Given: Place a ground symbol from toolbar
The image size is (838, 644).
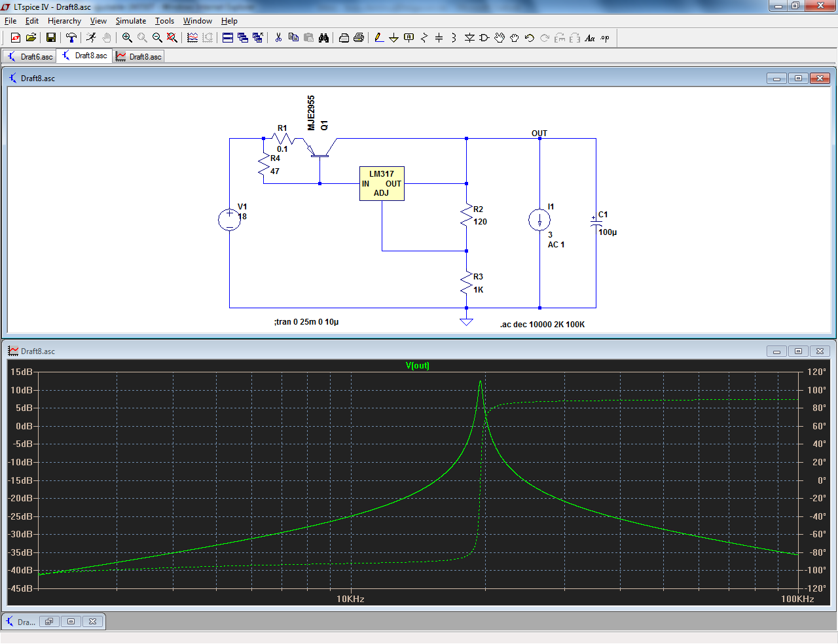Looking at the screenshot, I should 393,38.
